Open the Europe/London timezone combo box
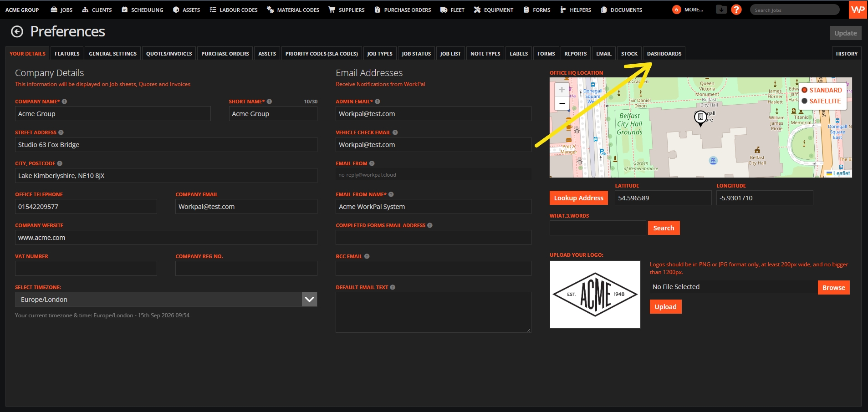The width and height of the screenshot is (868, 412). [x=166, y=300]
